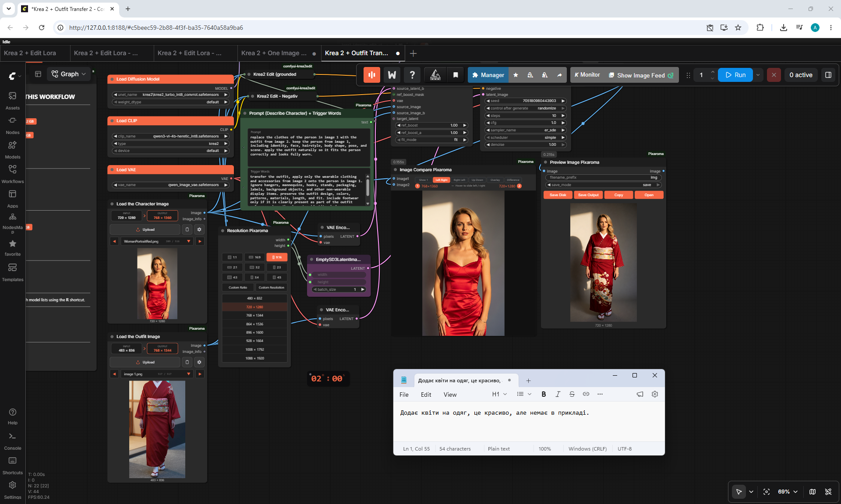Open the Nodes library panel
841x504 pixels.
click(13, 125)
